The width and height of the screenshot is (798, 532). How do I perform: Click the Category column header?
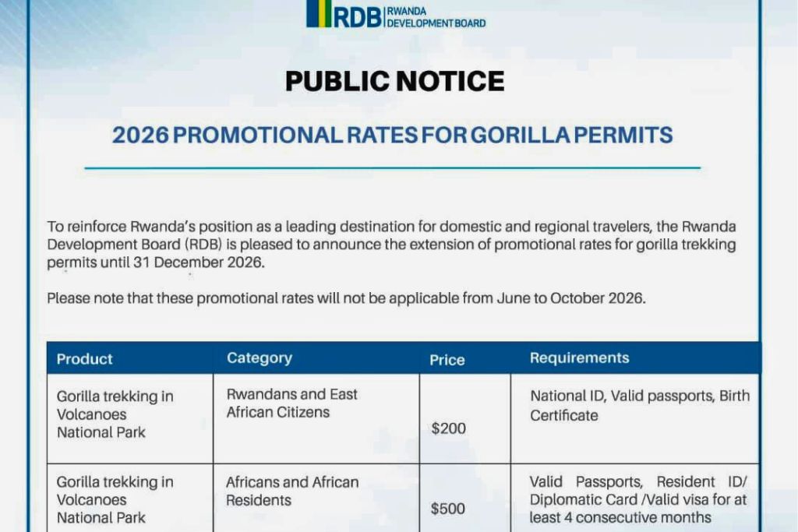click(x=260, y=358)
